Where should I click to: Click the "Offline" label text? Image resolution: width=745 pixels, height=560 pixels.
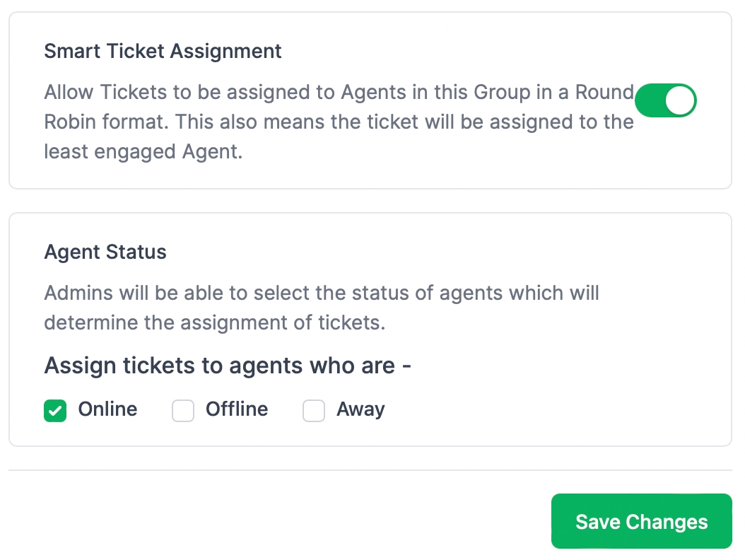click(x=237, y=409)
